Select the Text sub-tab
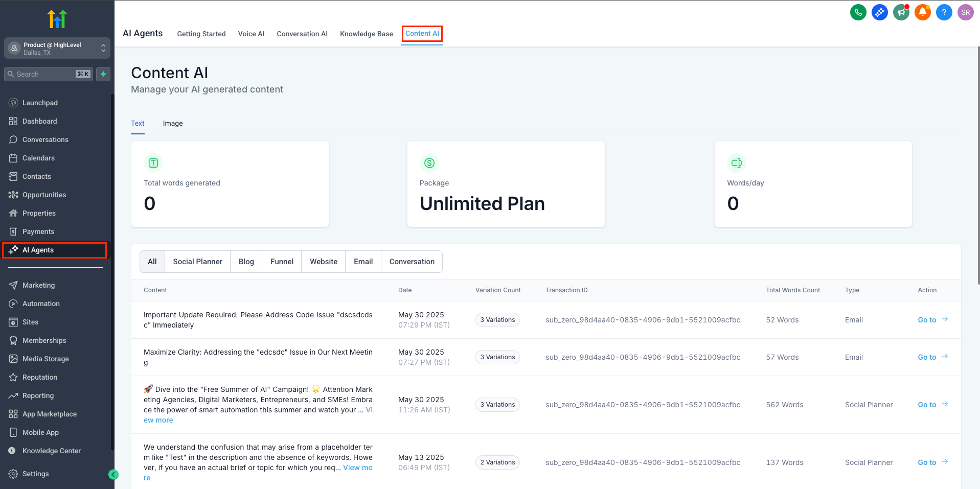The image size is (980, 489). click(138, 123)
